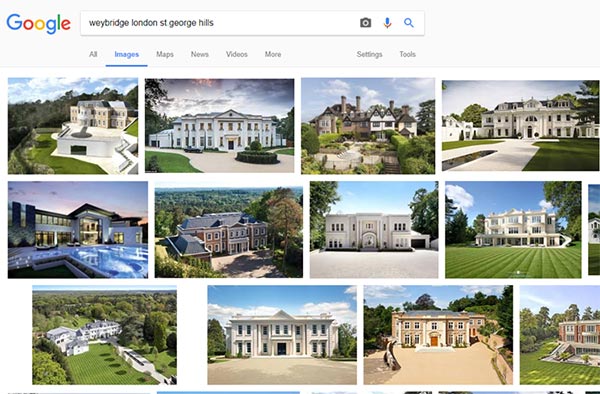600x394 pixels.
Task: Open the Maps tab
Action: coord(165,54)
